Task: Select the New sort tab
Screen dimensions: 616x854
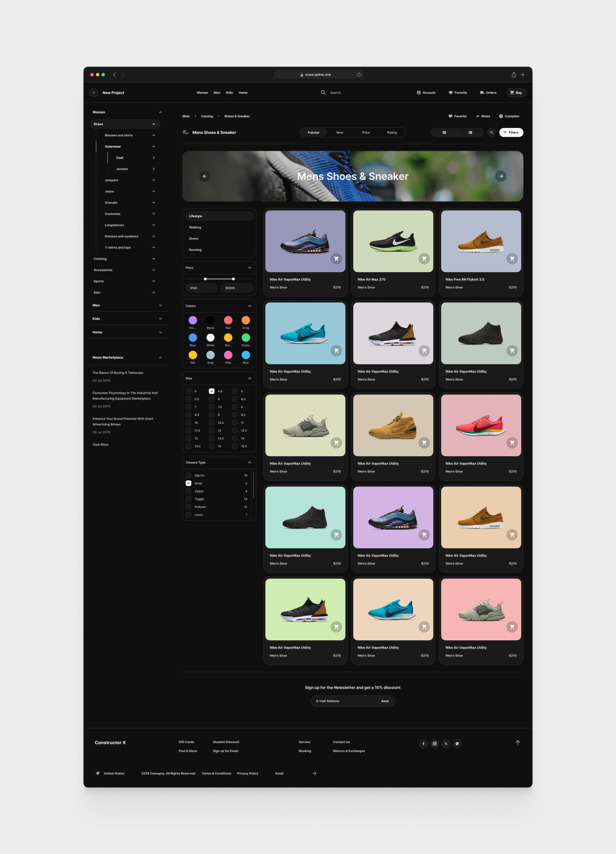Action: (x=340, y=132)
